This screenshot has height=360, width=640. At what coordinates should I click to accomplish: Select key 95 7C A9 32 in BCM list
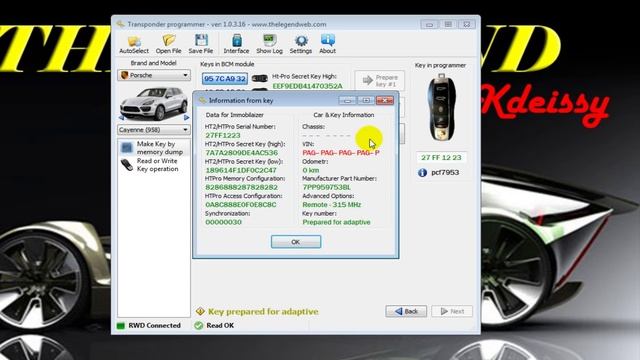[x=224, y=79]
